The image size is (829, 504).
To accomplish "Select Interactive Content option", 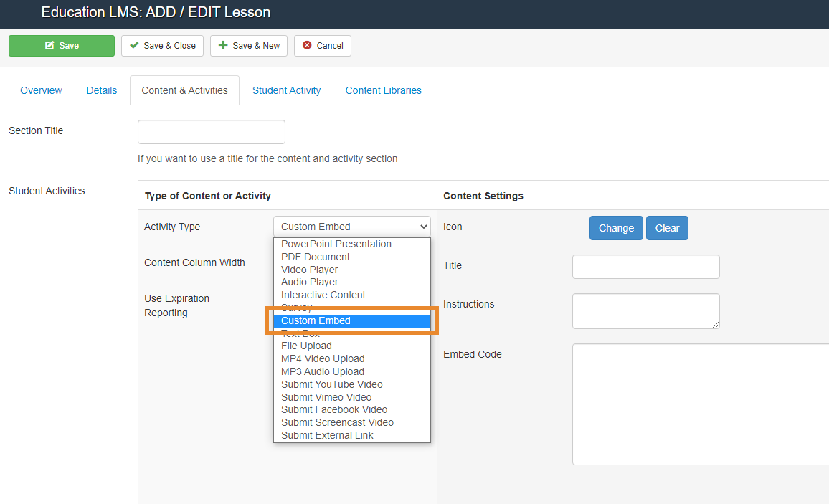I will coord(323,295).
